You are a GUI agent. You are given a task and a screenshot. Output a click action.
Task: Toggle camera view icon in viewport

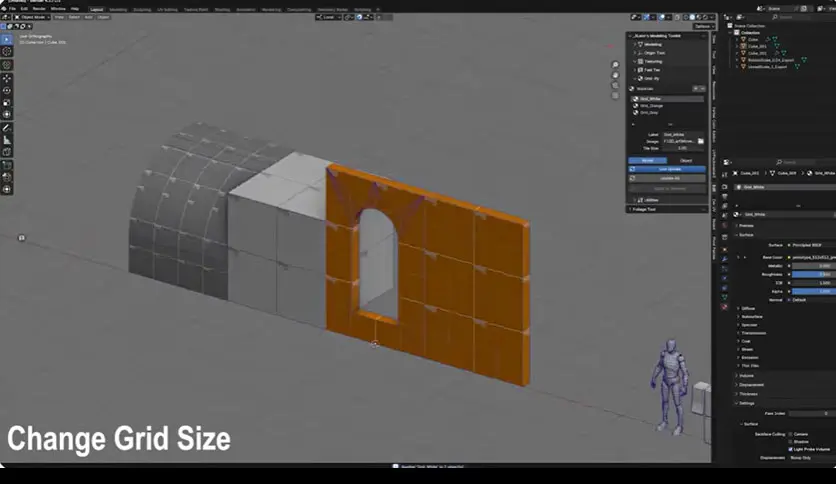point(615,85)
